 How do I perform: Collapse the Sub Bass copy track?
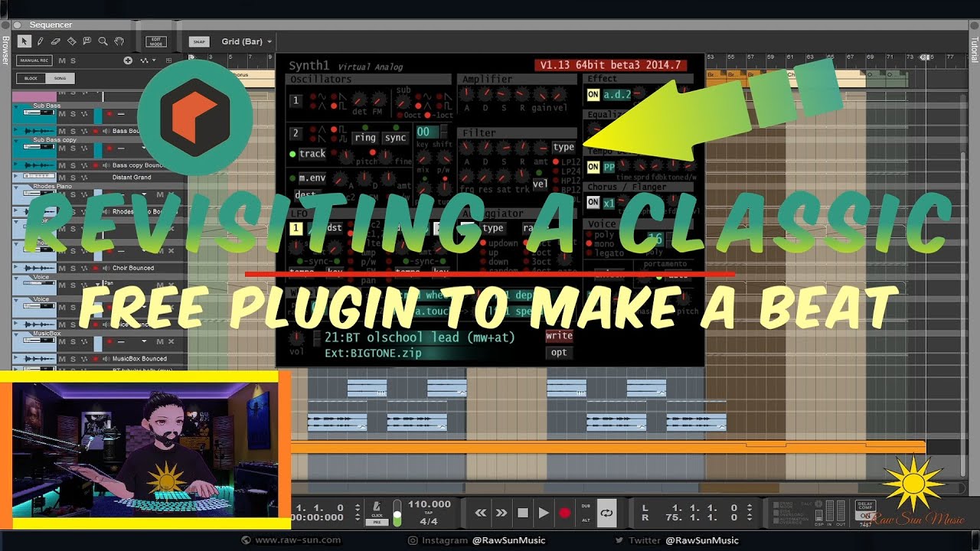tap(16, 140)
